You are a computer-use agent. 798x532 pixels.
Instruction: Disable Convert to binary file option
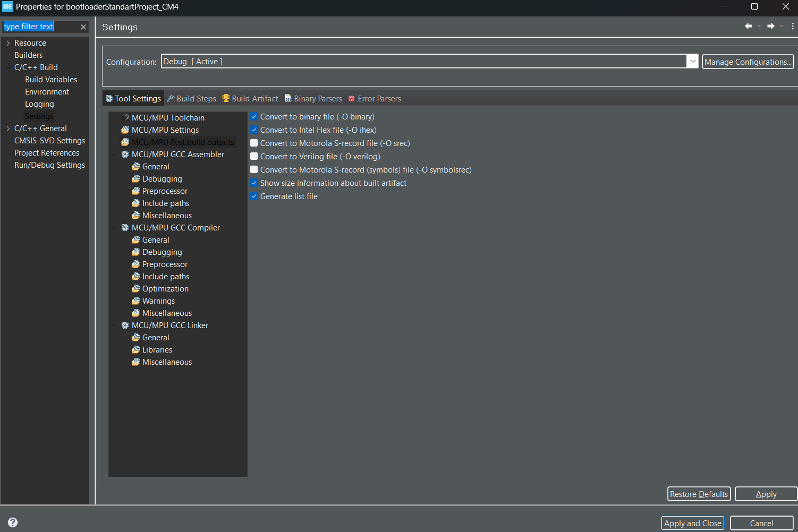[x=254, y=116]
